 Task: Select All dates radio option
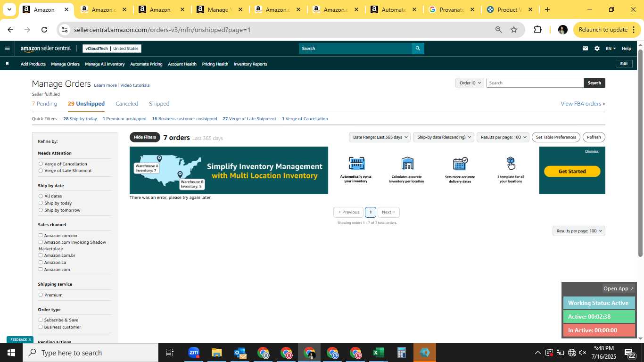[x=41, y=196]
